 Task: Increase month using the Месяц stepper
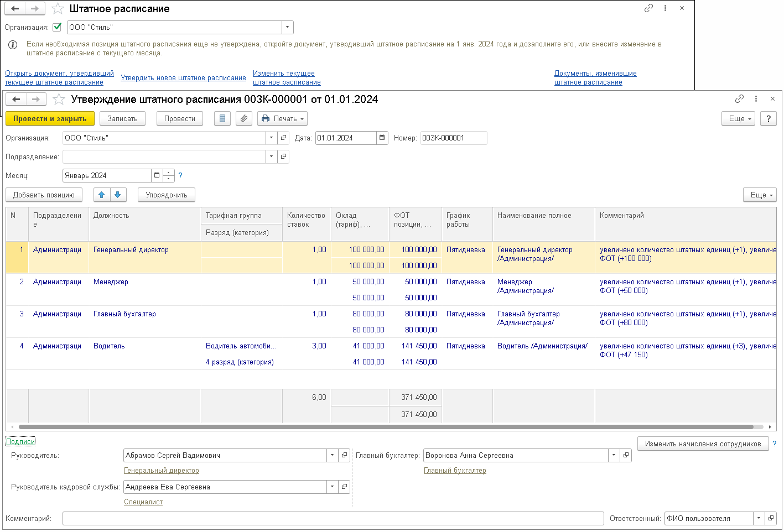point(169,173)
